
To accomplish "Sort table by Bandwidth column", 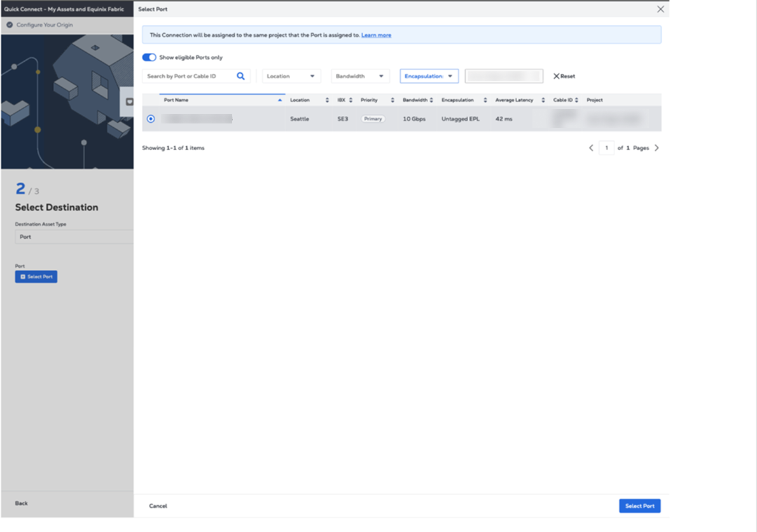I will 431,101.
